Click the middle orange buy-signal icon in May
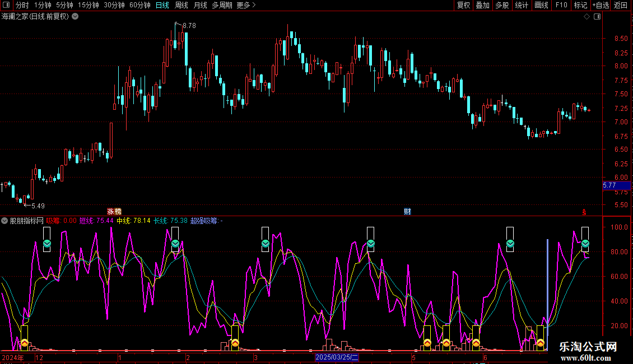Image resolution: width=633 pixels, height=364 pixels. pyautogui.click(x=446, y=343)
